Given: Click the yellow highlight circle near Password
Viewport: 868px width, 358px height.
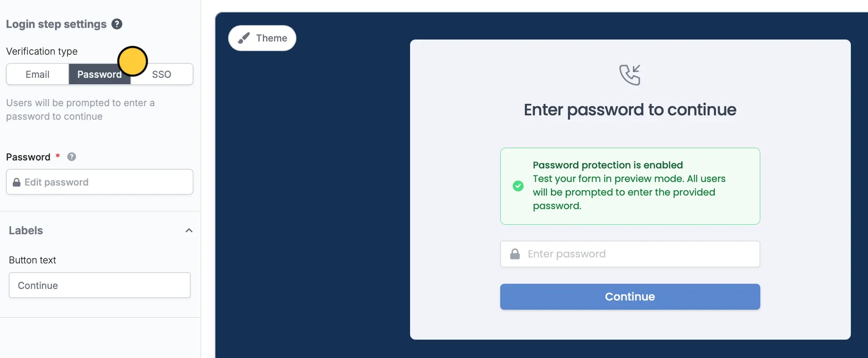Looking at the screenshot, I should click(132, 61).
